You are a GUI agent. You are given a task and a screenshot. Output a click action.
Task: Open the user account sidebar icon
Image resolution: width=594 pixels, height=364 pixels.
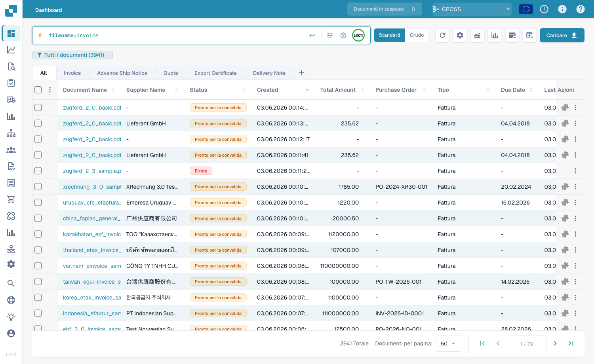click(x=11, y=333)
